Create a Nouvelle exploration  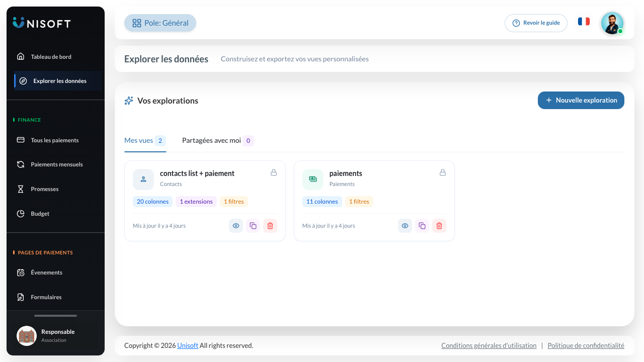pyautogui.click(x=581, y=100)
